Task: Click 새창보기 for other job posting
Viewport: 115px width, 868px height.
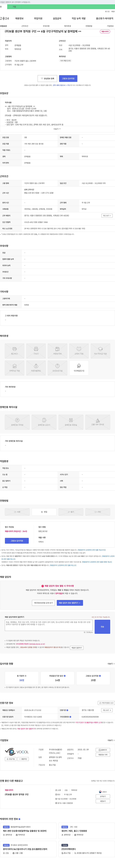Action: tap(103, 801)
